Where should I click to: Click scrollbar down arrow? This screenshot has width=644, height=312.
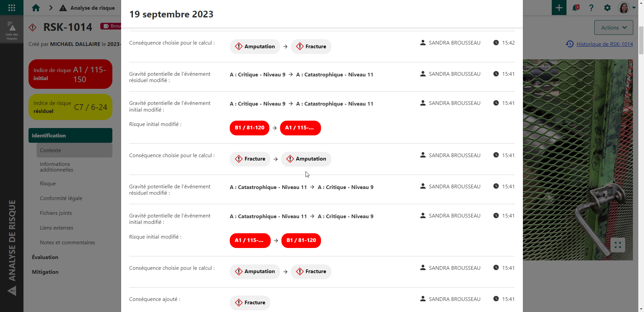click(x=641, y=309)
